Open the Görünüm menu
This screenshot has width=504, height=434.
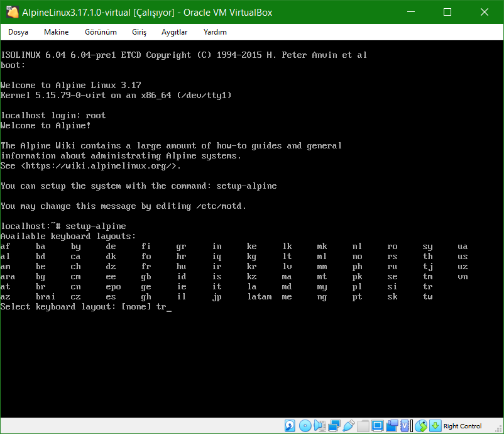pyautogui.click(x=101, y=32)
